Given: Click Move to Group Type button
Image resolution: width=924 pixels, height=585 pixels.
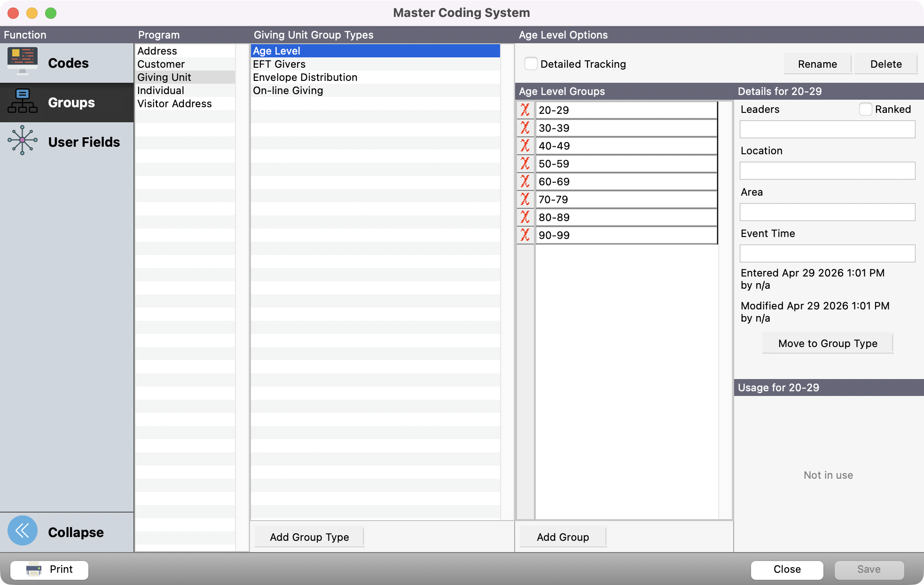Looking at the screenshot, I should tap(828, 343).
